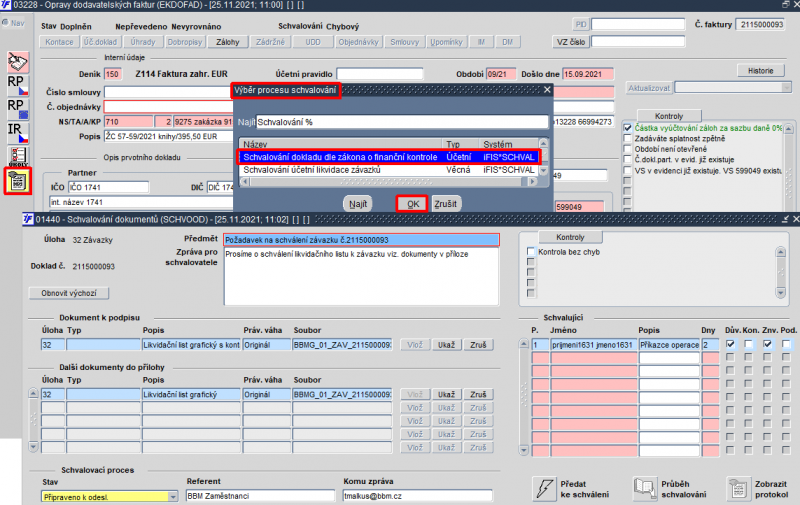Select the Schvalování účetní likvidace závazků row
This screenshot has width=800, height=505.
[x=389, y=170]
